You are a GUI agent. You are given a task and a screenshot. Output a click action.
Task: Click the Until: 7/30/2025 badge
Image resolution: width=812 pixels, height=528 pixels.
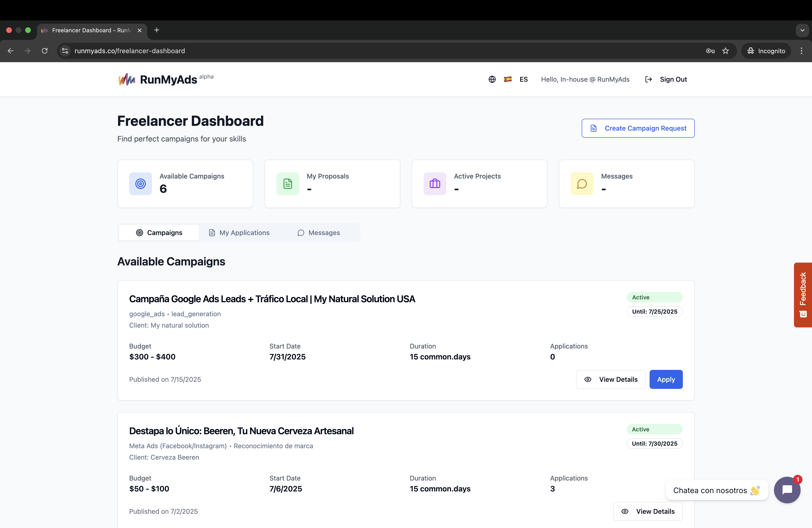point(654,443)
